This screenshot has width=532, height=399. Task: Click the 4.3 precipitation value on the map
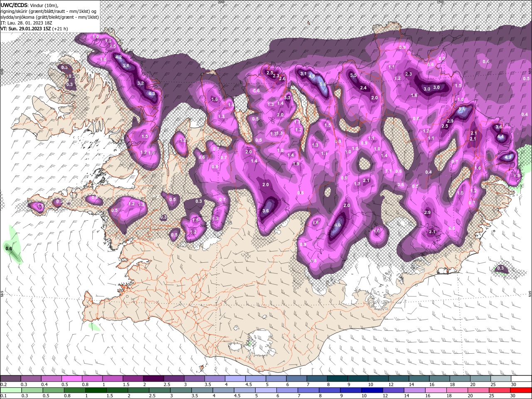(151, 94)
